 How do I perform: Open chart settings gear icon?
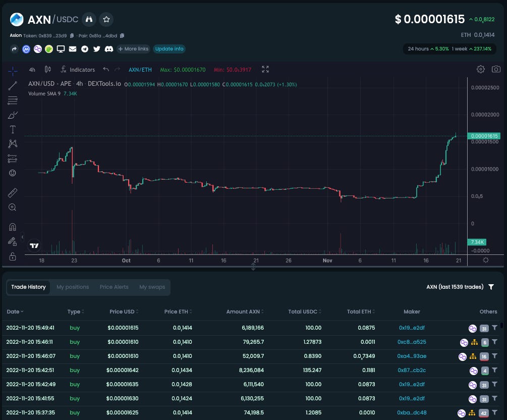[480, 69]
